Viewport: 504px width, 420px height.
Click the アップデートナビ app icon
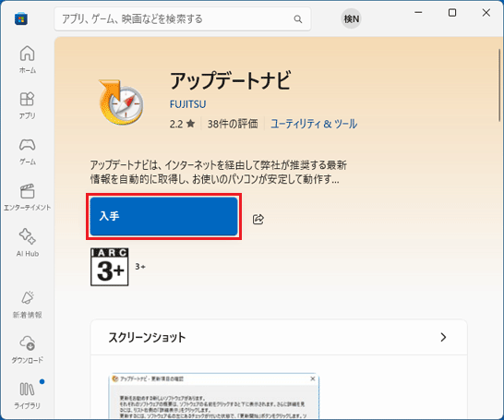[x=121, y=102]
